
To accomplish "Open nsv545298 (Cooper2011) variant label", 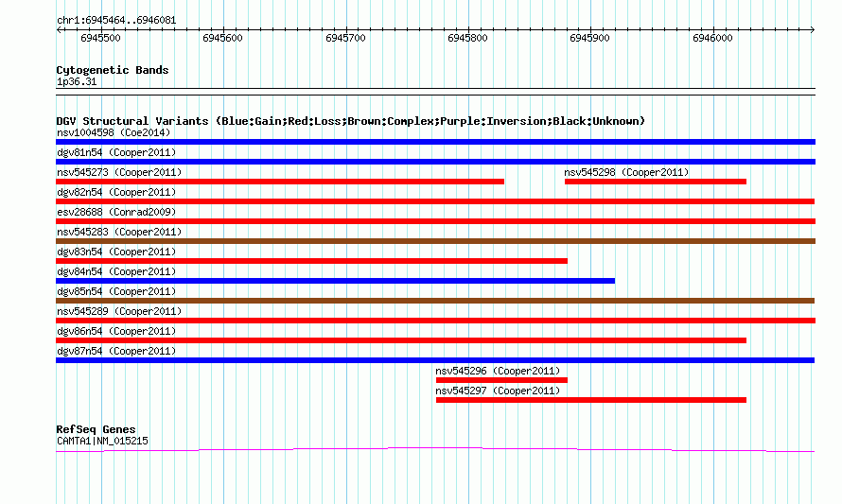I will point(626,172).
